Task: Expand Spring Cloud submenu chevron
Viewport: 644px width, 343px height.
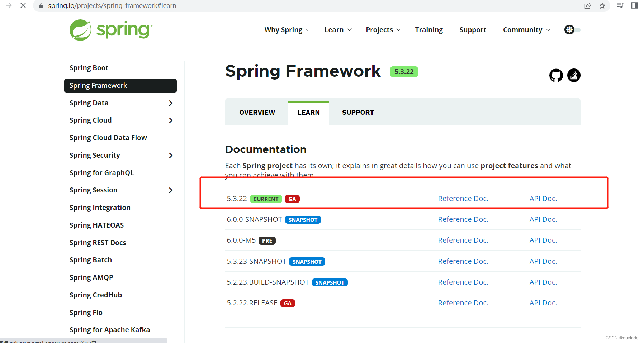Action: click(171, 120)
